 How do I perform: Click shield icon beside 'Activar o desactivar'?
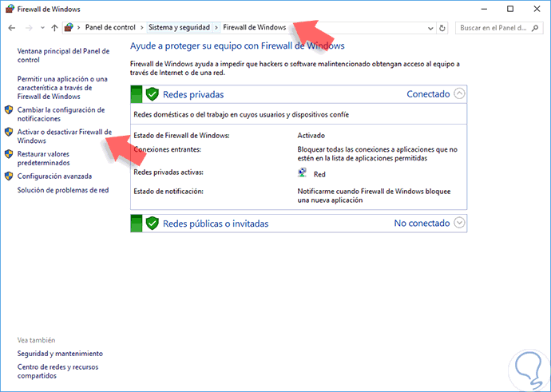pos(9,132)
